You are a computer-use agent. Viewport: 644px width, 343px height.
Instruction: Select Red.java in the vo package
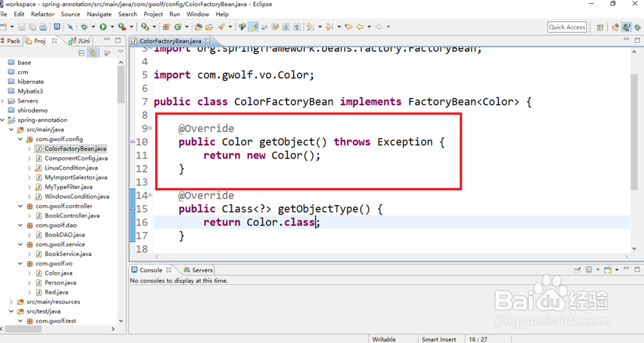[x=56, y=293]
